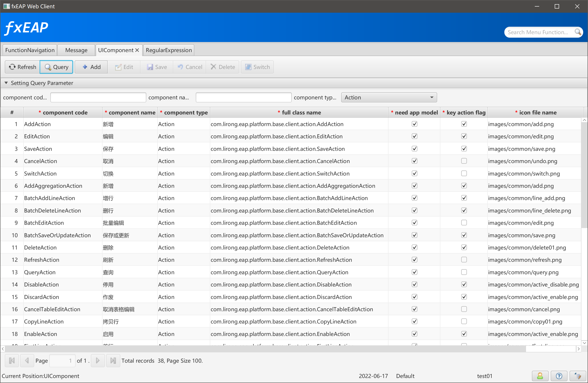Open the component type Action dropdown
The width and height of the screenshot is (588, 383).
point(389,97)
